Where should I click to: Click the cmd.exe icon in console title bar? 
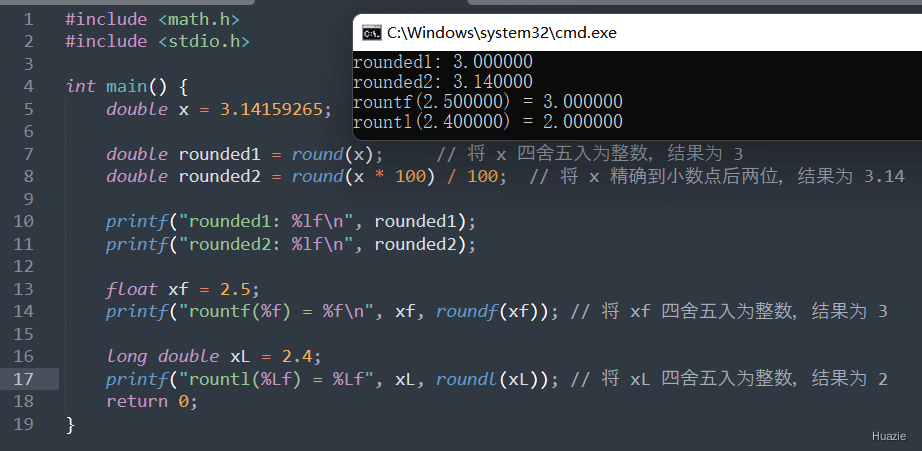tap(371, 33)
